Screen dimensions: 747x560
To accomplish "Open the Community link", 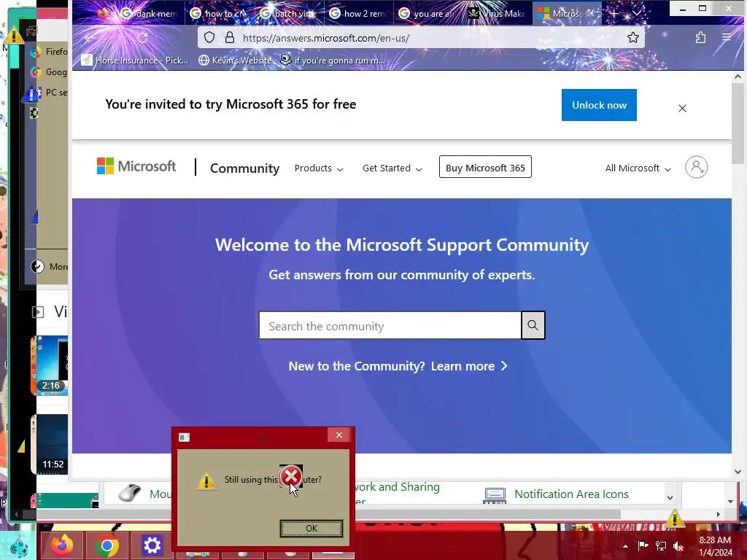I will (x=244, y=168).
